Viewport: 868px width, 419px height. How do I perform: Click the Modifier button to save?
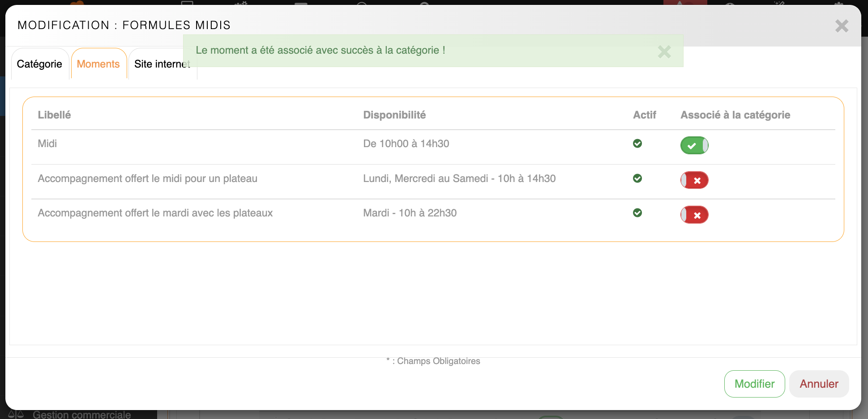754,384
